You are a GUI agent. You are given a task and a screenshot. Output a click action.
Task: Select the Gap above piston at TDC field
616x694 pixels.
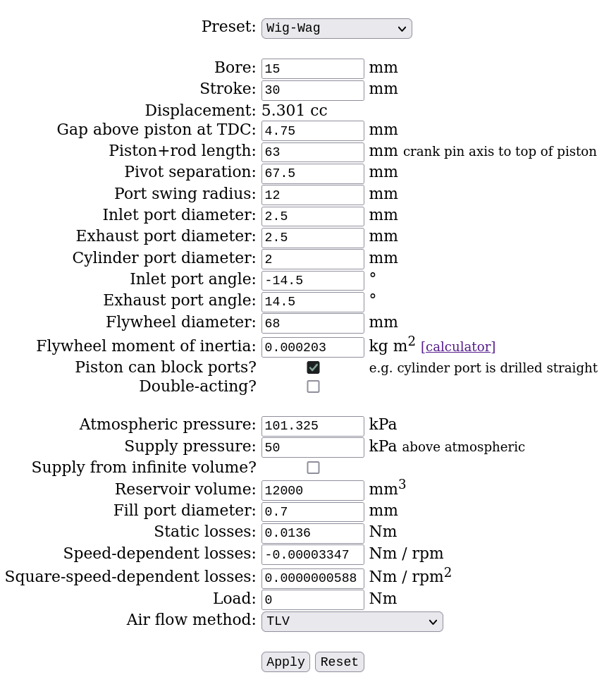[312, 130]
